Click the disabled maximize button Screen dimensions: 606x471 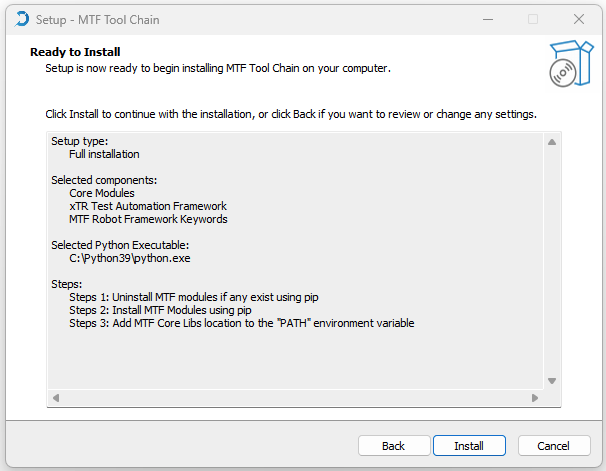coord(533,19)
